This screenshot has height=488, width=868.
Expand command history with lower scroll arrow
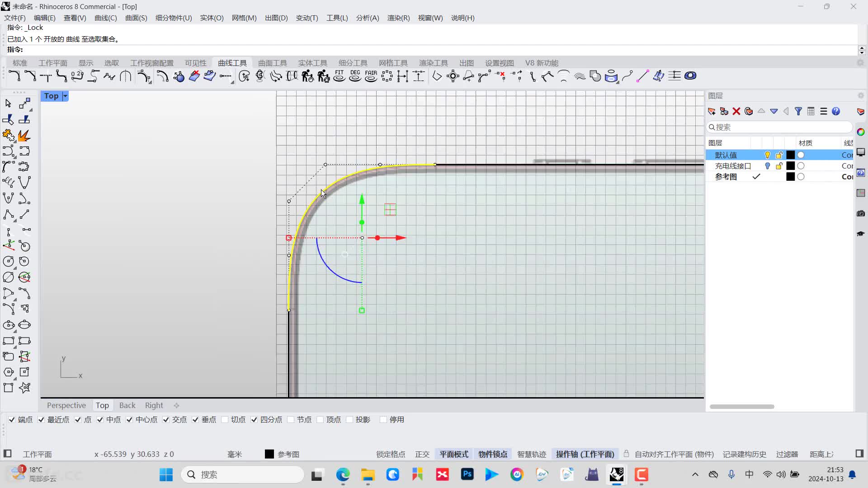coord(862,52)
